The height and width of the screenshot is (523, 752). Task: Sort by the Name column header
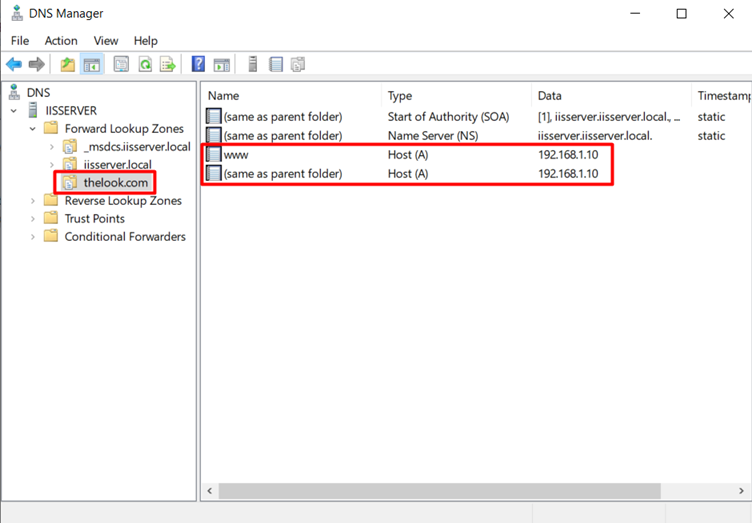point(292,95)
